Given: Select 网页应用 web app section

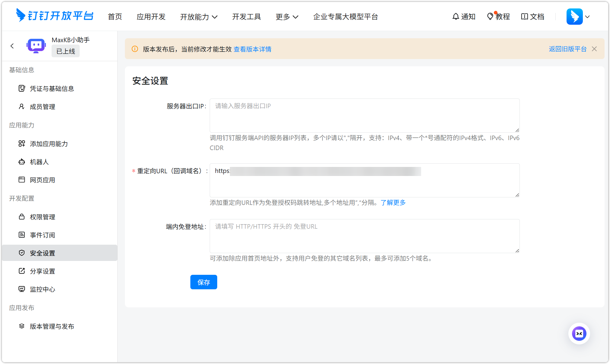Looking at the screenshot, I should tap(42, 180).
